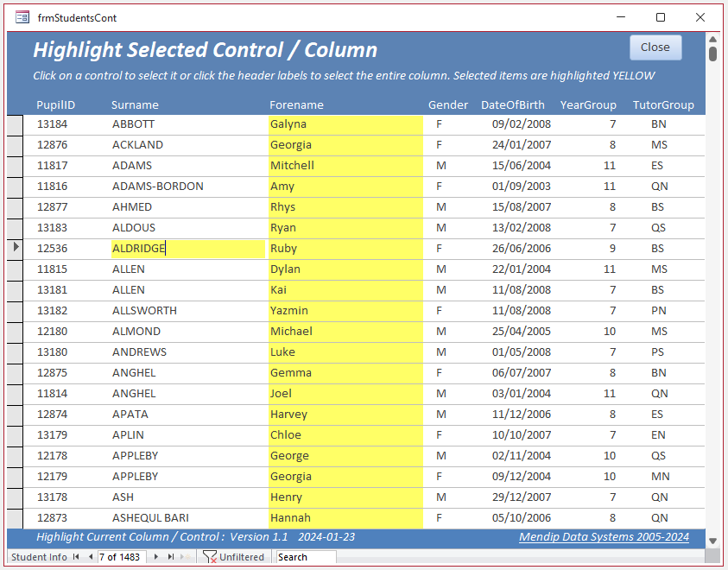This screenshot has height=570, width=728.
Task: Click forename Galyna
Action: click(288, 124)
